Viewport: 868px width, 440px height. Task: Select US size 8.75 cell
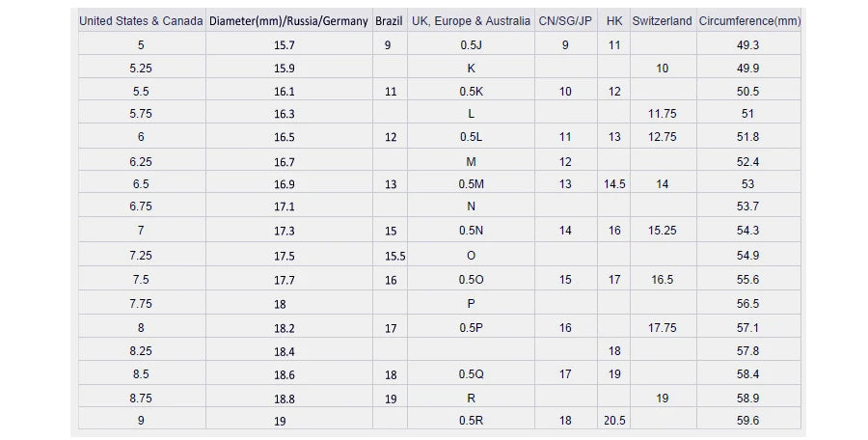point(141,398)
